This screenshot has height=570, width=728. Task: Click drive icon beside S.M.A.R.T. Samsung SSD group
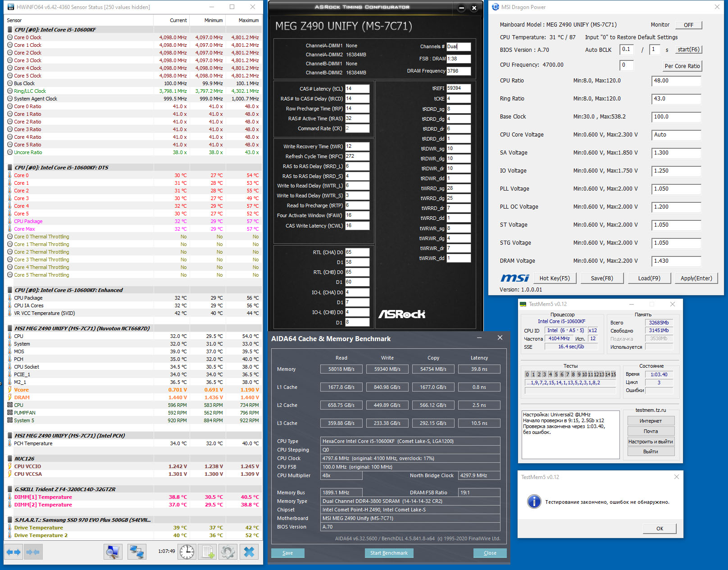tap(10, 520)
